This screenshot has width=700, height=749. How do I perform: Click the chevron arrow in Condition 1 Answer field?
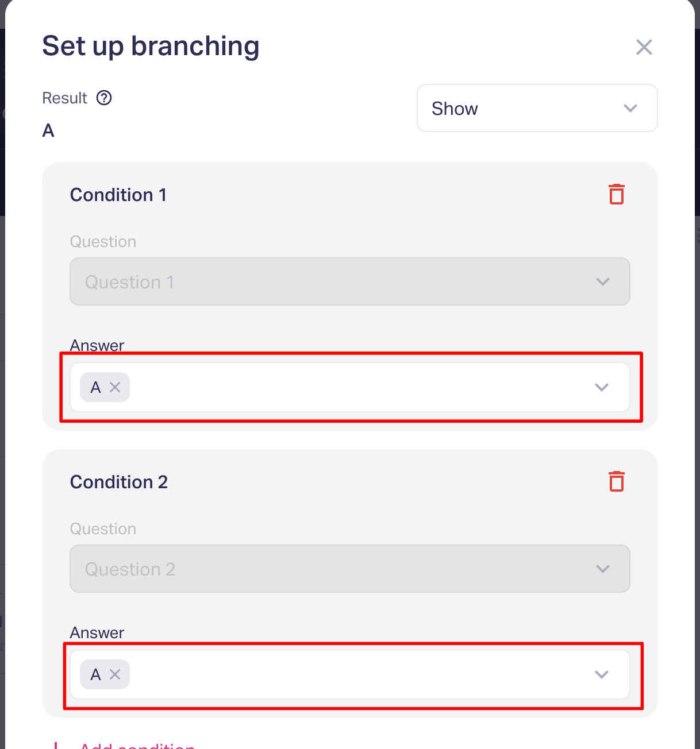[601, 387]
